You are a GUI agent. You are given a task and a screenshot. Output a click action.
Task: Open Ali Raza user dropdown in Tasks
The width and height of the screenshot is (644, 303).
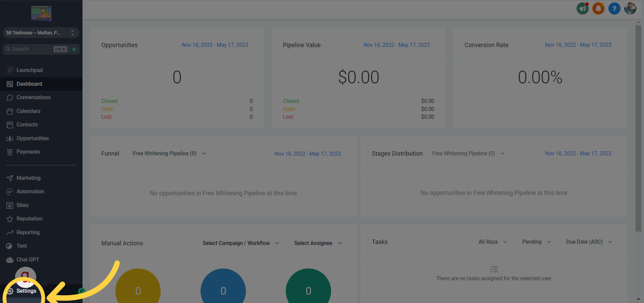click(493, 242)
